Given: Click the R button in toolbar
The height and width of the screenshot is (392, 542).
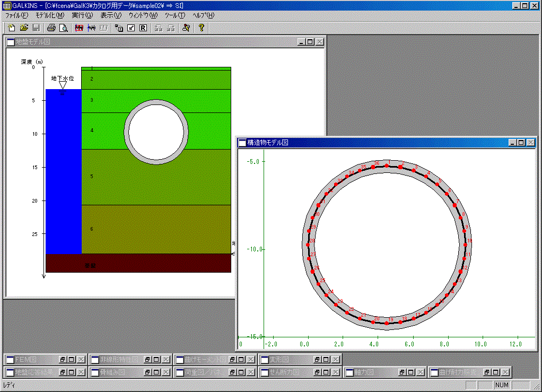Looking at the screenshot, I should pos(143,28).
